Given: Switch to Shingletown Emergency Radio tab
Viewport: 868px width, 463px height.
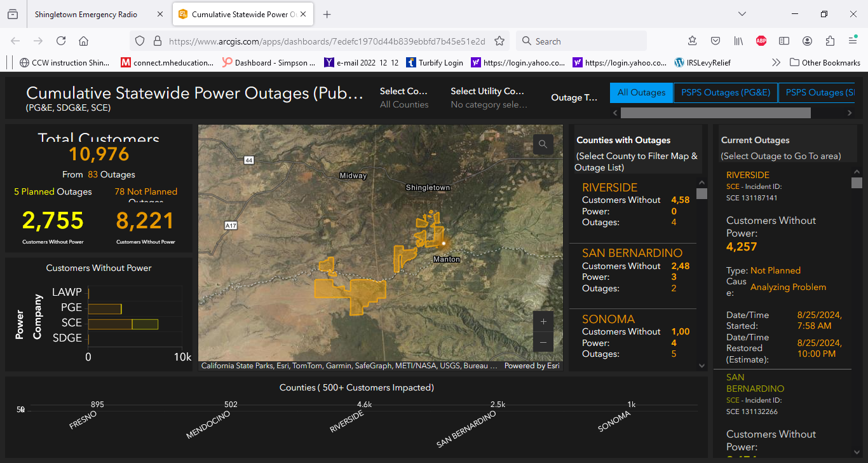Looking at the screenshot, I should coord(86,14).
